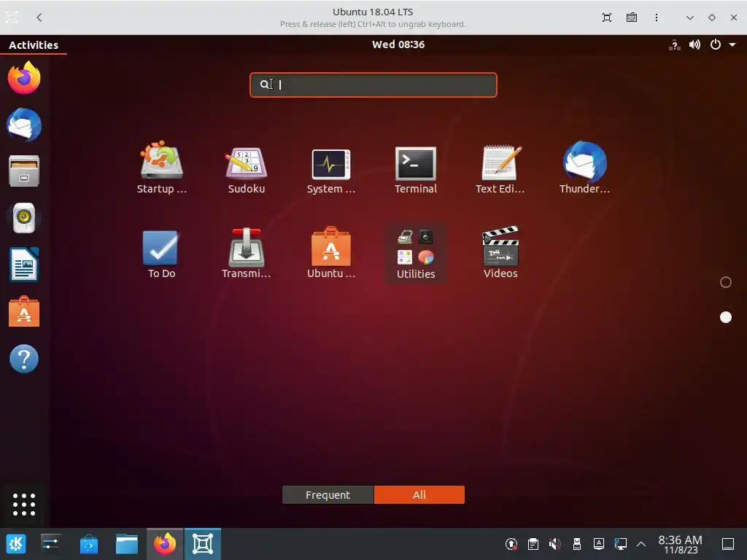
Task: Open Thunderbird from the app grid
Action: pyautogui.click(x=584, y=167)
